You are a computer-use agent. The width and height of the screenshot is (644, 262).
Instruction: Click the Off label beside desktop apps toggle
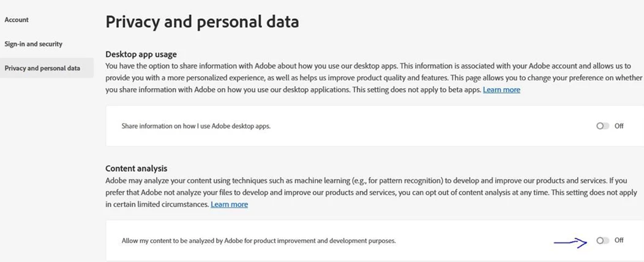tap(619, 126)
